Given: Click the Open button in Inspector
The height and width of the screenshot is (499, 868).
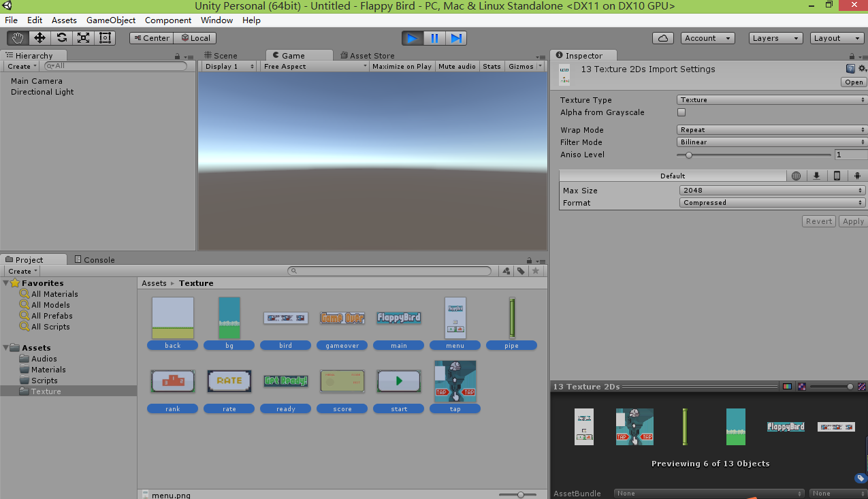Looking at the screenshot, I should pyautogui.click(x=854, y=82).
